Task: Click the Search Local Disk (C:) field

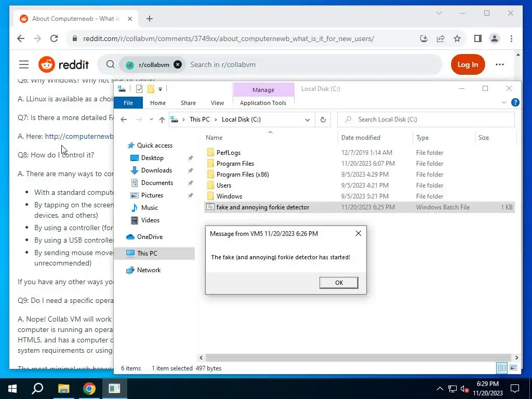Action: pos(426,119)
